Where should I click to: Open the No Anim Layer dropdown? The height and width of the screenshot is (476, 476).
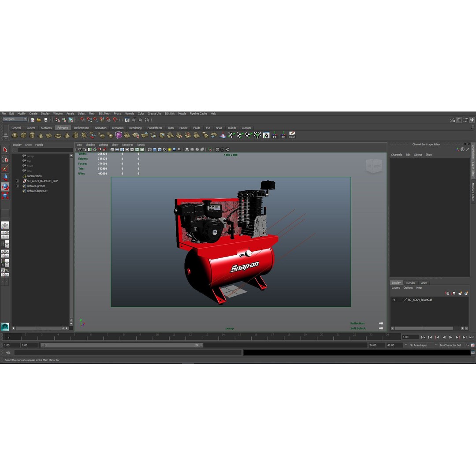click(x=420, y=345)
